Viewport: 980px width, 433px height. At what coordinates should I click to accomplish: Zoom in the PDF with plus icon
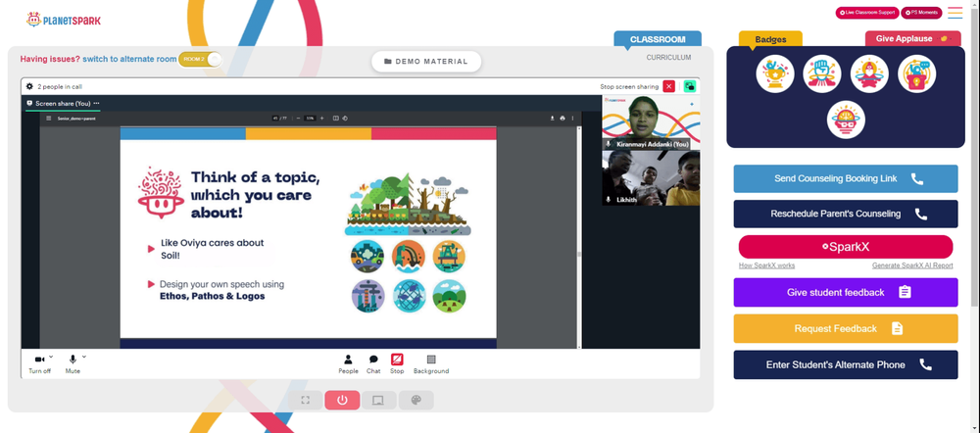[x=321, y=119]
